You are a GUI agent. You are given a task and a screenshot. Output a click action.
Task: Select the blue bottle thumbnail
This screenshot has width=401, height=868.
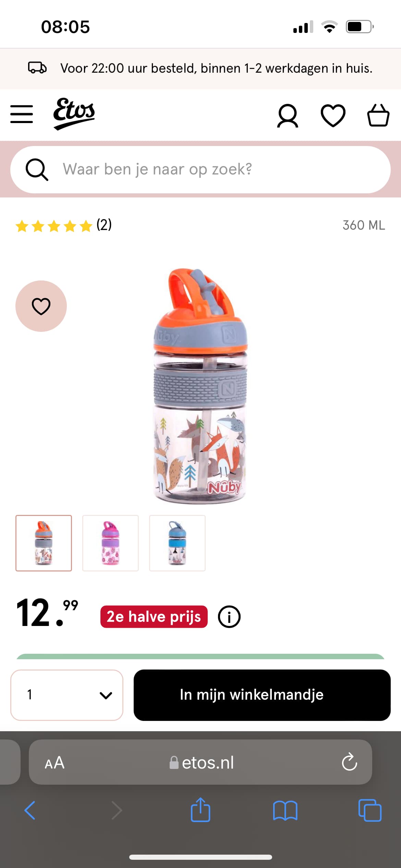(177, 543)
